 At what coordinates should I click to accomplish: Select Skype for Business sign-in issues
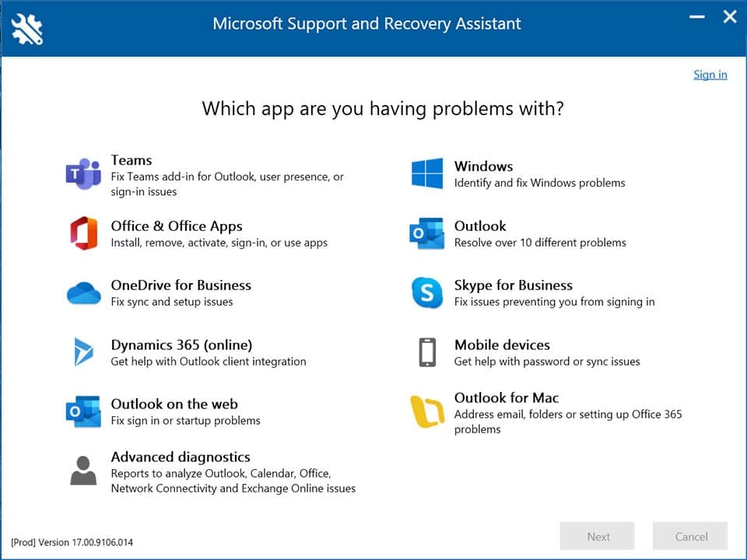513,285
